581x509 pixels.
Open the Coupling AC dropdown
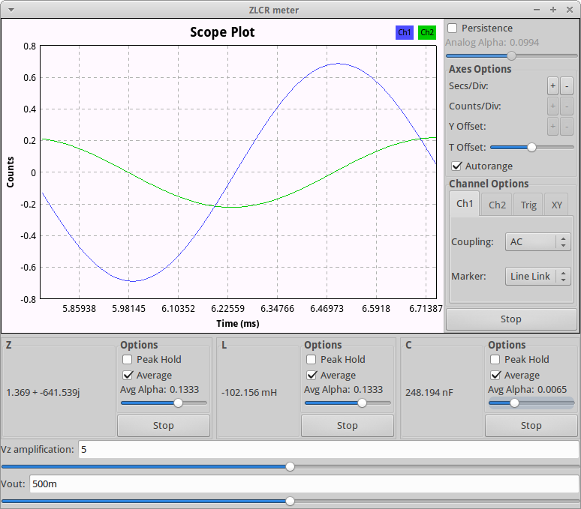[x=538, y=242]
